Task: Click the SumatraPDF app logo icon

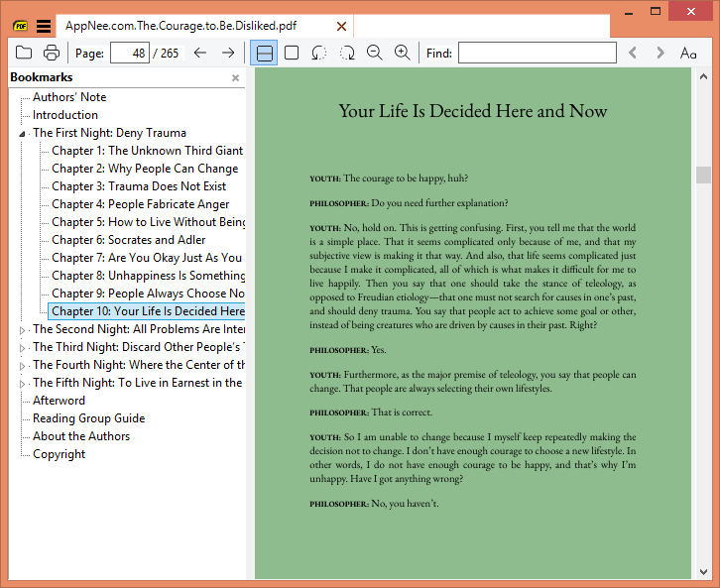Action: 20,26
